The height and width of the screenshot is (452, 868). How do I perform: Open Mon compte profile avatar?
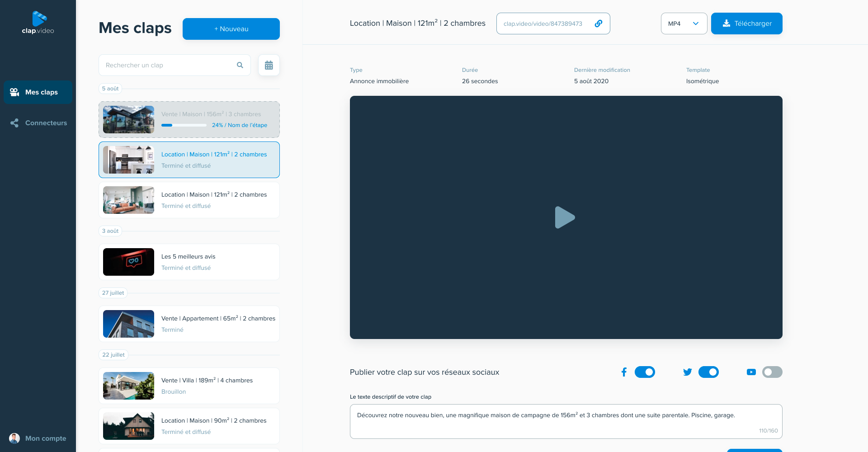pos(14,438)
